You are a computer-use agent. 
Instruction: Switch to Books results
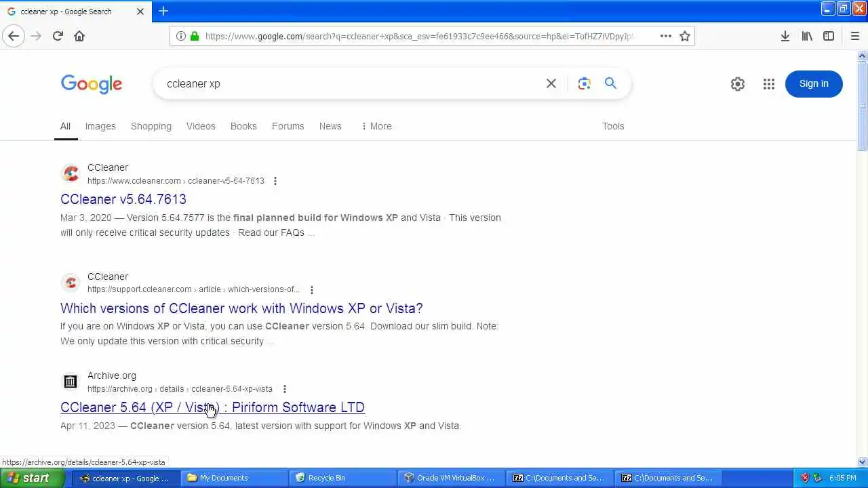[x=243, y=126]
